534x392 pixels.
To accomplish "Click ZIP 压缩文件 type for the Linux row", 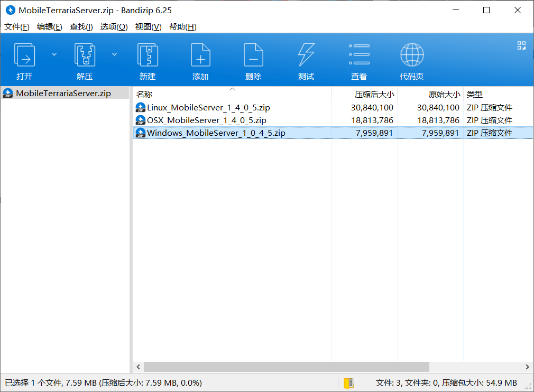I will [x=490, y=108].
